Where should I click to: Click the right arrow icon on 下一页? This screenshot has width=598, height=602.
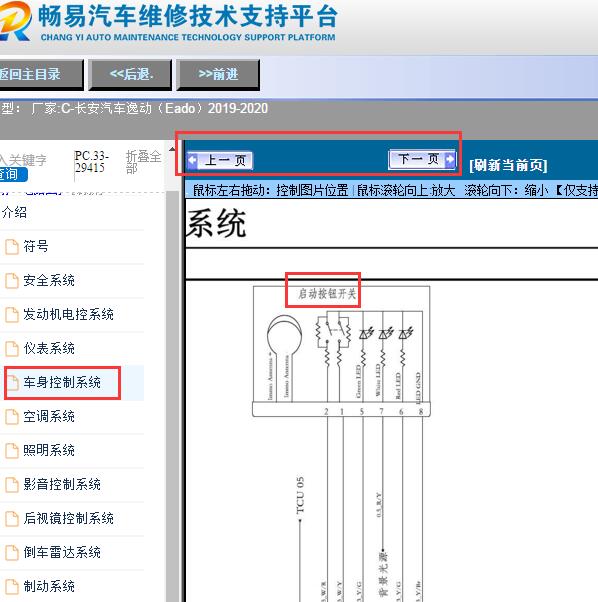point(449,159)
